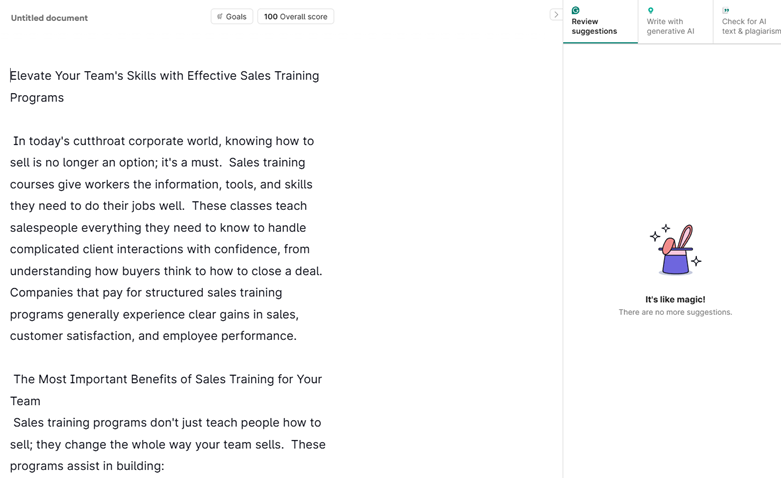781x478 pixels.
Task: Select the Review suggestions tab label
Action: (x=594, y=26)
